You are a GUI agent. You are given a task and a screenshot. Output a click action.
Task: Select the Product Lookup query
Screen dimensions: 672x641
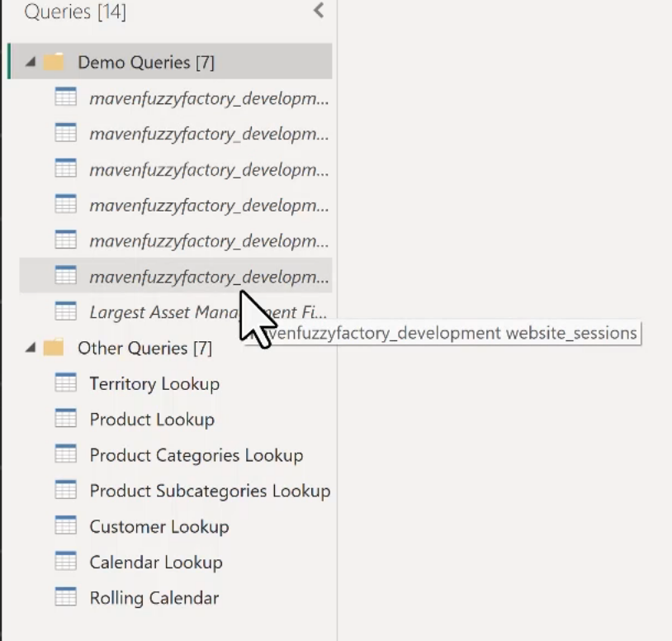click(x=152, y=420)
